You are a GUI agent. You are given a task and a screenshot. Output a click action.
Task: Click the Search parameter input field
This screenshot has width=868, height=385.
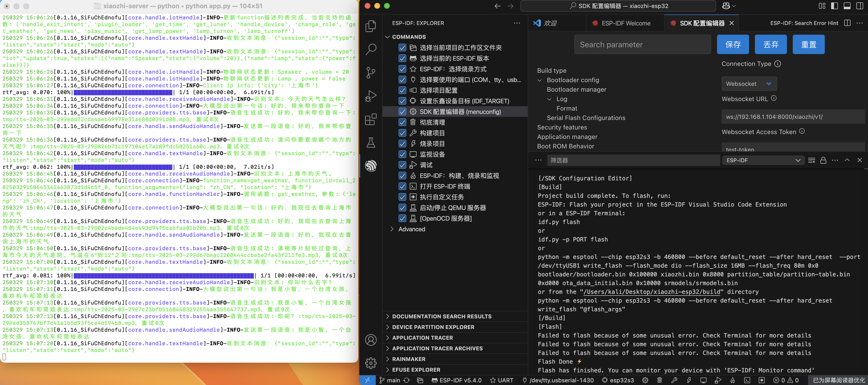point(642,44)
